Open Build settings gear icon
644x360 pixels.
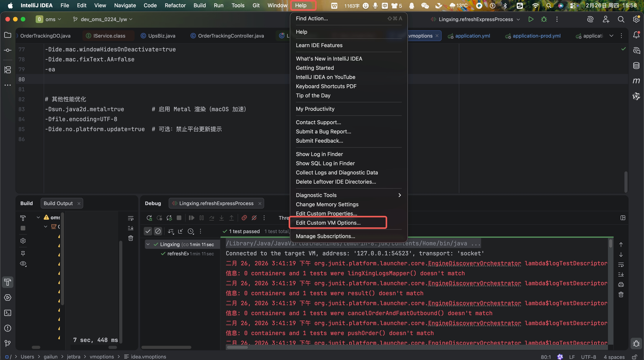[23, 241]
